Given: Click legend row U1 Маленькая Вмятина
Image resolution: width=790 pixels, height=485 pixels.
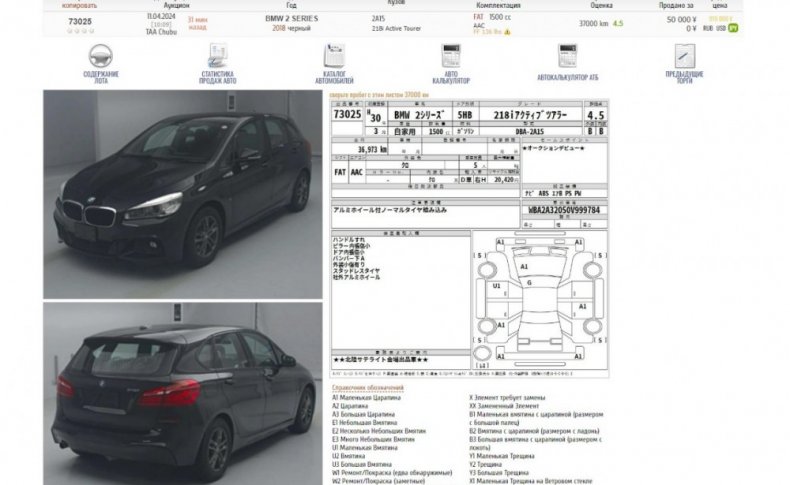Looking at the screenshot, I should 364,448.
